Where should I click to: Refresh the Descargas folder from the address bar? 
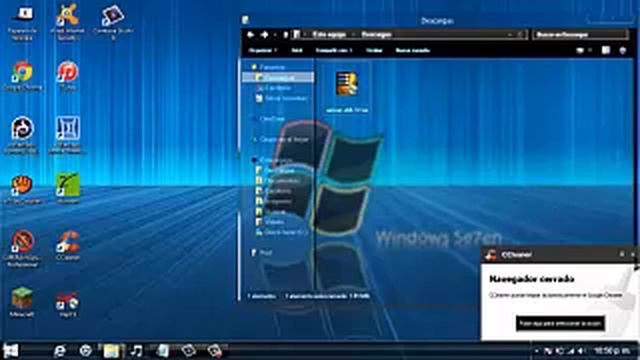[520, 35]
